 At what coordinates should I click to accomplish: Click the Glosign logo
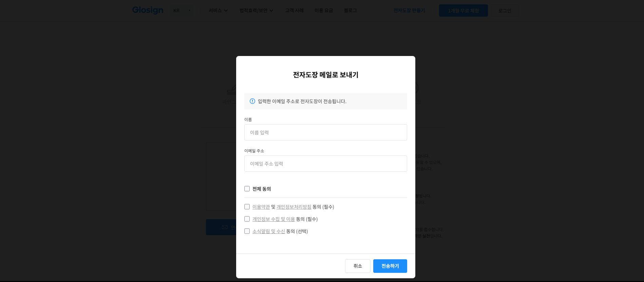click(x=148, y=11)
